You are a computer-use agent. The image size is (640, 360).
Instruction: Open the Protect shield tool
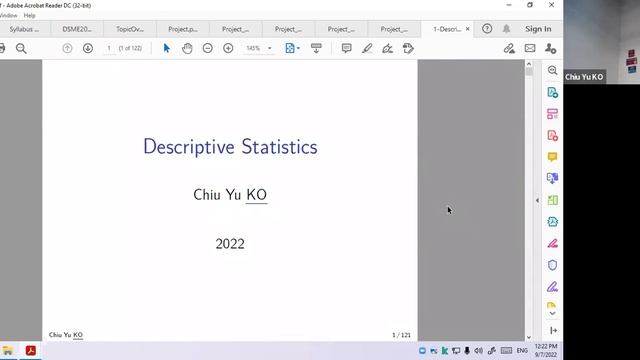(552, 265)
